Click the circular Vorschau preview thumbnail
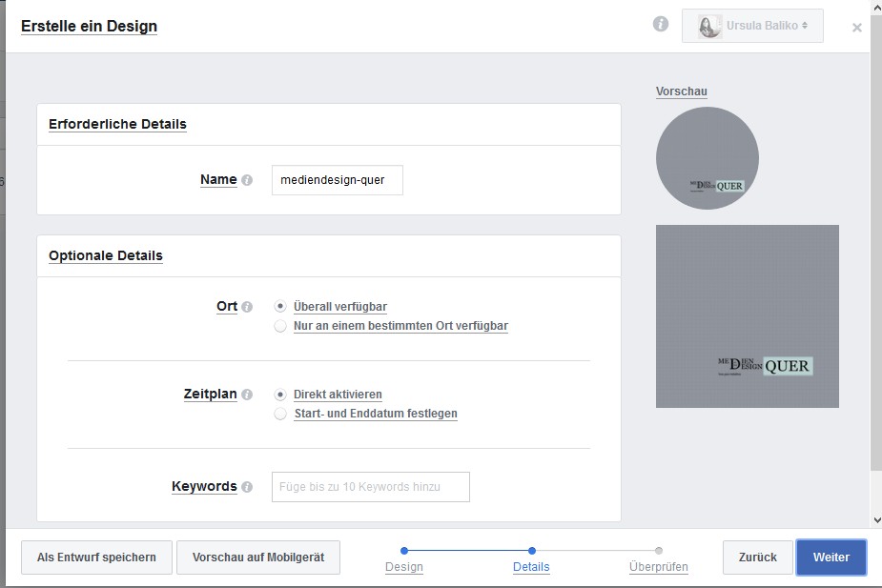 tap(707, 158)
